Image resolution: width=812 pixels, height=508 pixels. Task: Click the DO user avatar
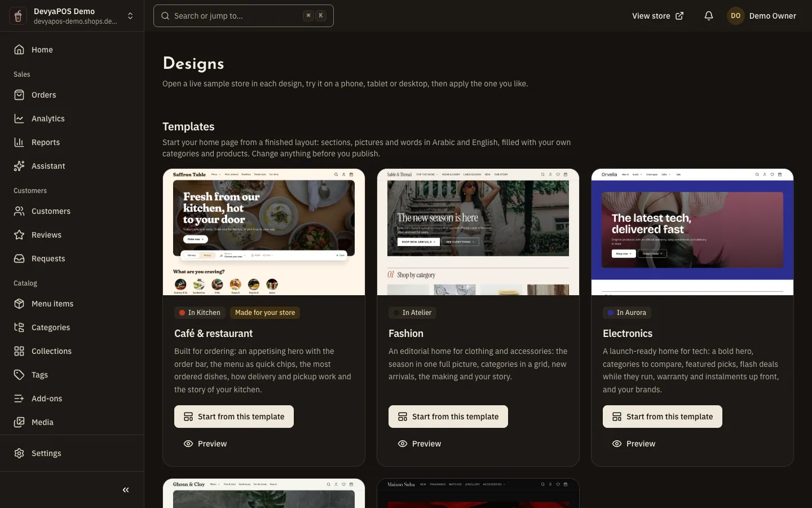click(x=735, y=16)
